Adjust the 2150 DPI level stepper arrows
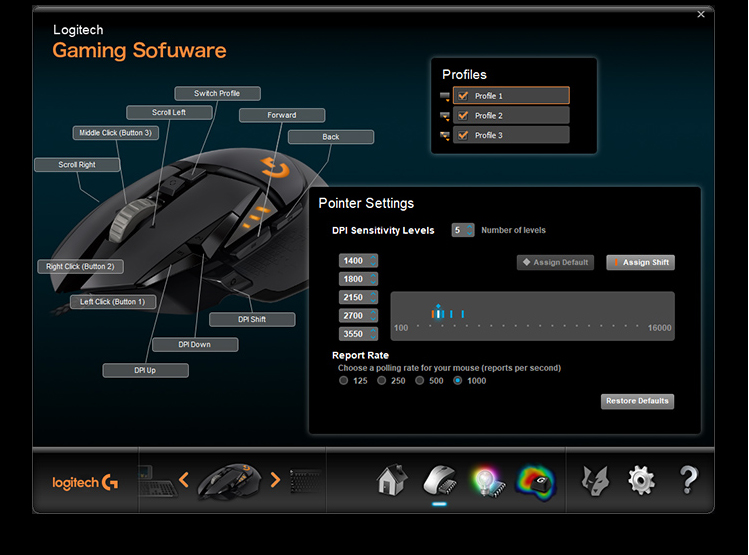The height and width of the screenshot is (555, 749). [374, 298]
